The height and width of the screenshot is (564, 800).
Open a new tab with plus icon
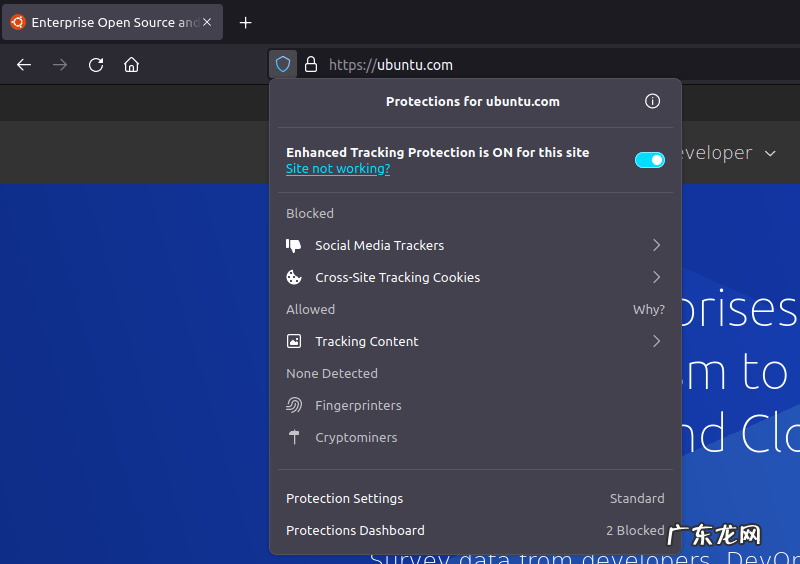[246, 22]
